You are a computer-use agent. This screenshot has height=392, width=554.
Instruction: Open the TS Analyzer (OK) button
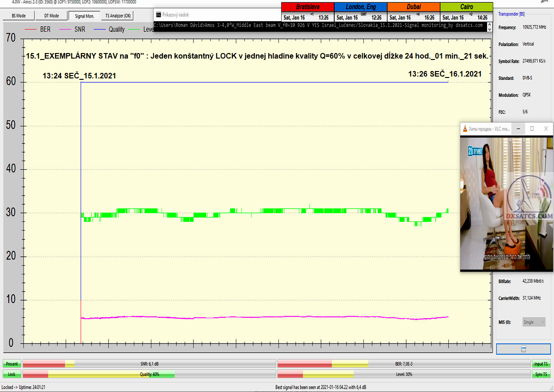point(117,16)
